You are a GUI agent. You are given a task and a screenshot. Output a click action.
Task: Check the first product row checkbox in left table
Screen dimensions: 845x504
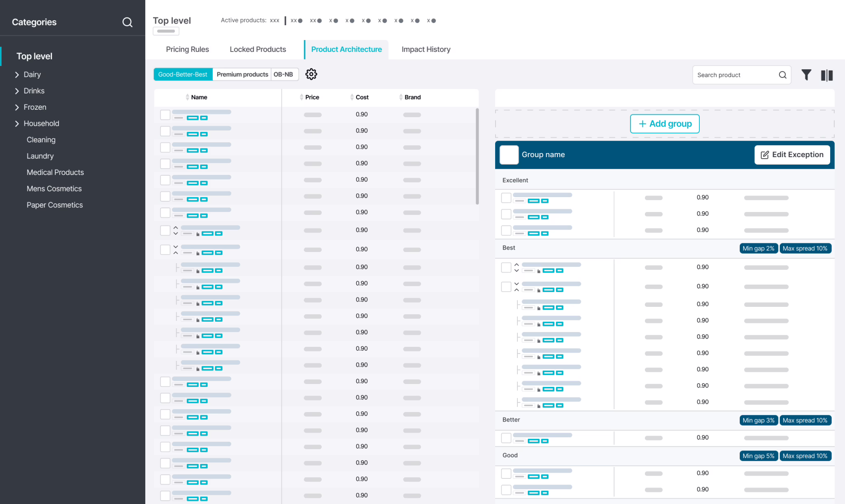click(x=165, y=115)
